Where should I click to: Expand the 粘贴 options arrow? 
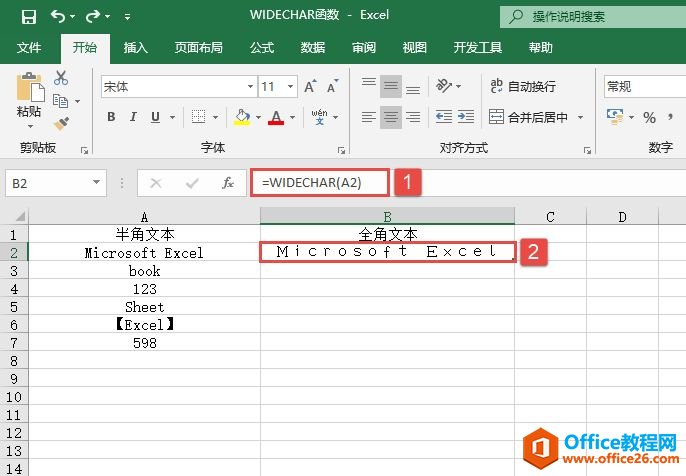point(30,126)
